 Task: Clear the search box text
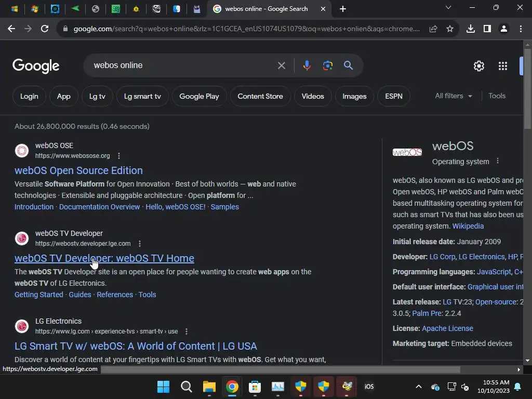[282, 65]
